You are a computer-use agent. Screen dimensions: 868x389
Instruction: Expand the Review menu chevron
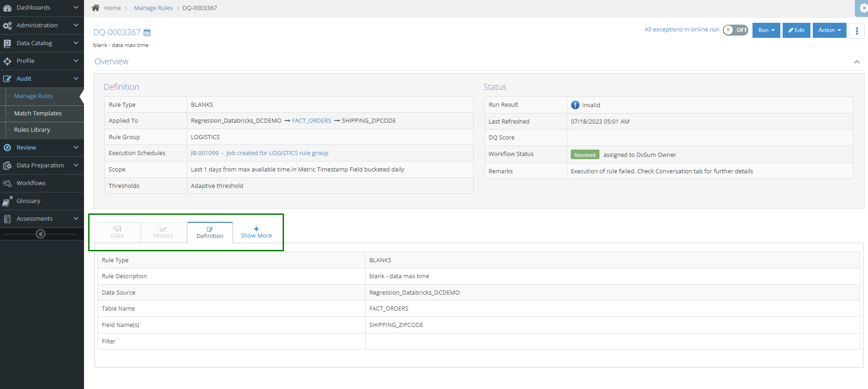pyautogui.click(x=76, y=147)
